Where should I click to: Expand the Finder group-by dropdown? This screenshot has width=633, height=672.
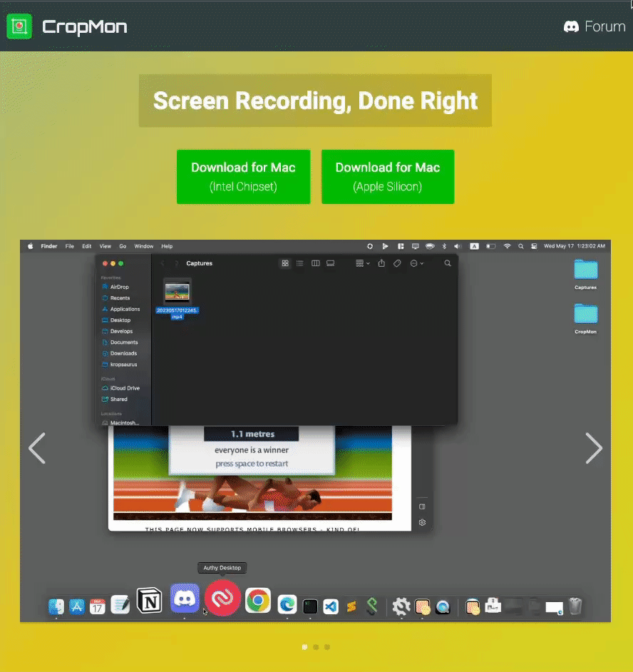pyautogui.click(x=363, y=263)
